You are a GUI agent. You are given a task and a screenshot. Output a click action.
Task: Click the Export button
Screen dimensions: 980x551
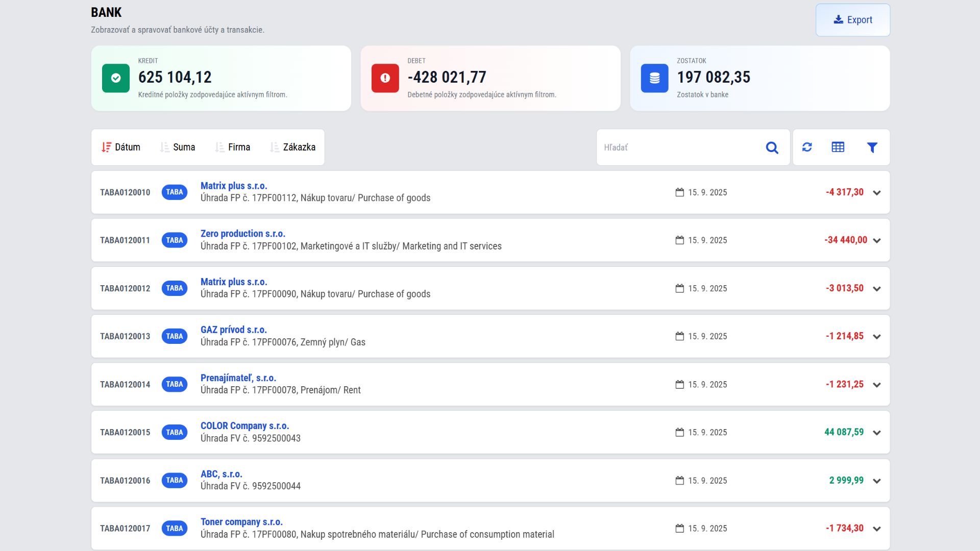pos(852,20)
